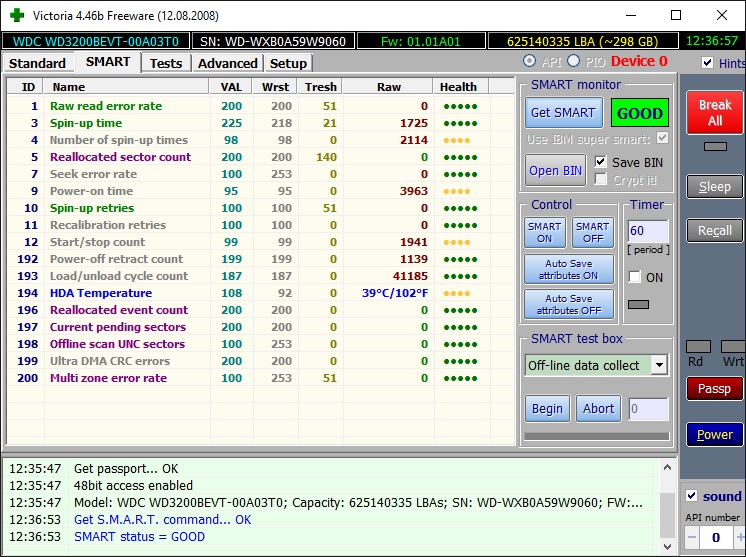
Task: Click the green cross Victoria app icon
Action: point(17,15)
